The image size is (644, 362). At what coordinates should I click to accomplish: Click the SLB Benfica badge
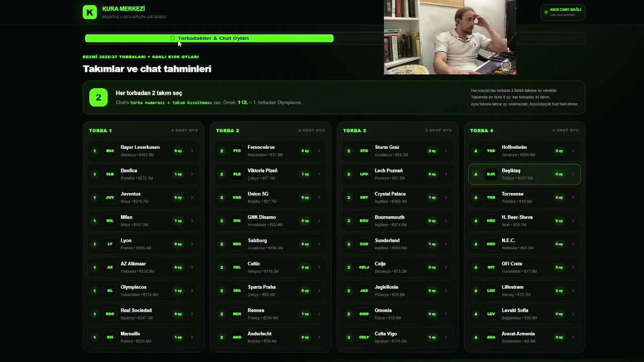(x=110, y=174)
